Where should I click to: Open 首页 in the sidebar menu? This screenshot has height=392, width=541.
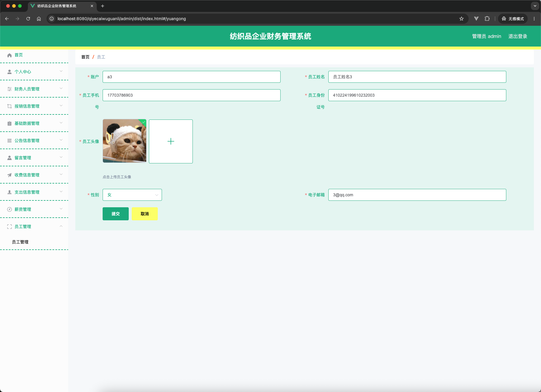[x=19, y=55]
